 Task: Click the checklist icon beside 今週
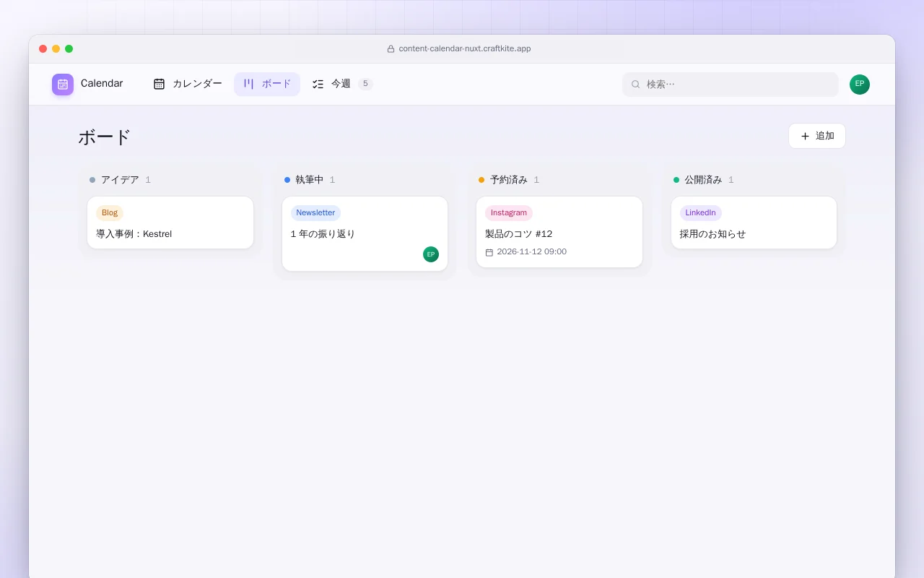pyautogui.click(x=318, y=84)
